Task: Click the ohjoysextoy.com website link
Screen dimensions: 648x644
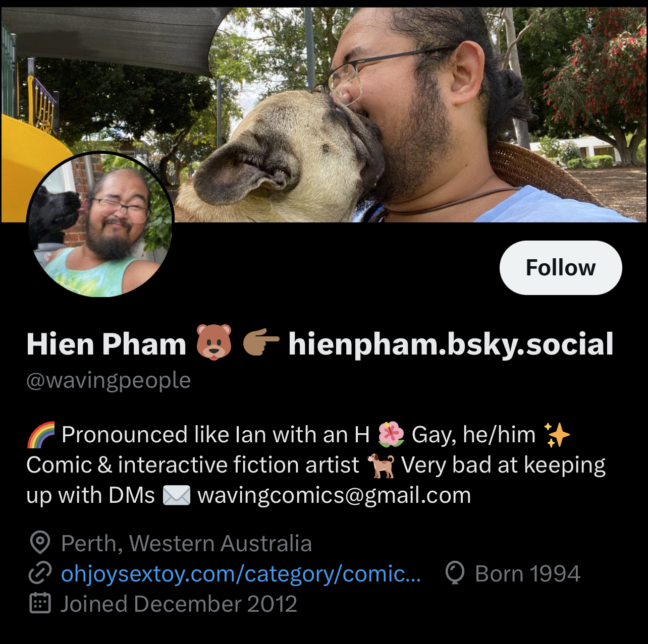Action: [241, 574]
